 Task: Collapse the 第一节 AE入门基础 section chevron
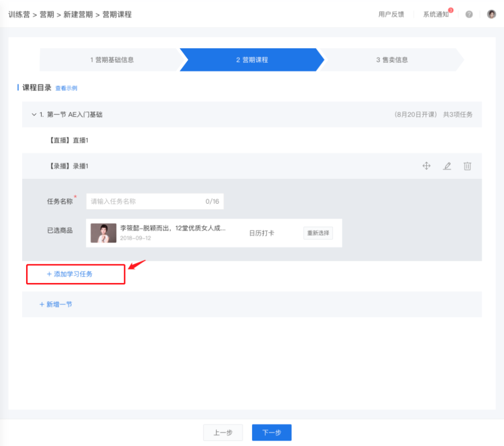34,114
